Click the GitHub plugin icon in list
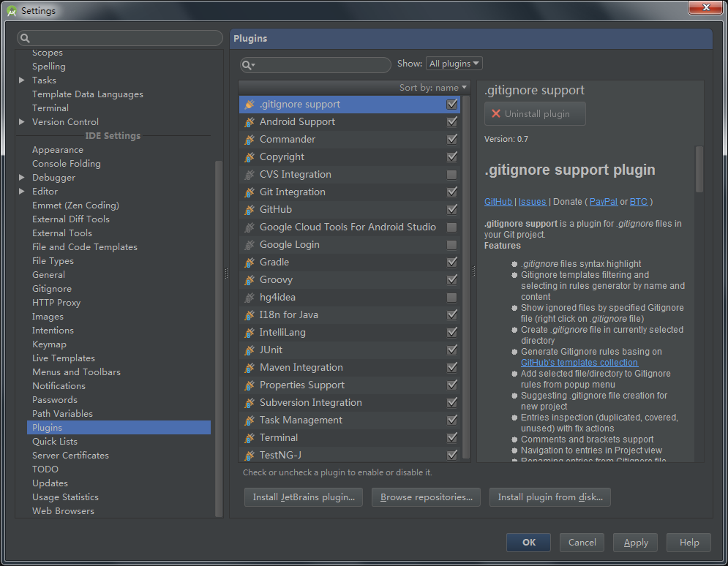 (249, 210)
